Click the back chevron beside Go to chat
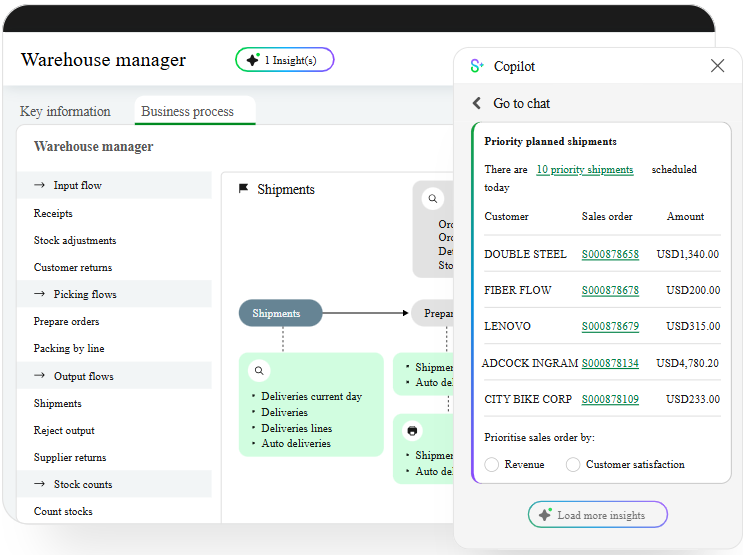 [477, 103]
